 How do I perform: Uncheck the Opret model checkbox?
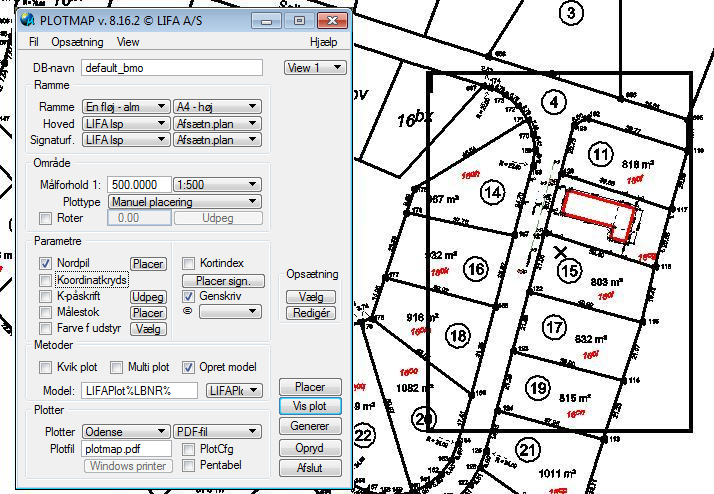pos(188,367)
